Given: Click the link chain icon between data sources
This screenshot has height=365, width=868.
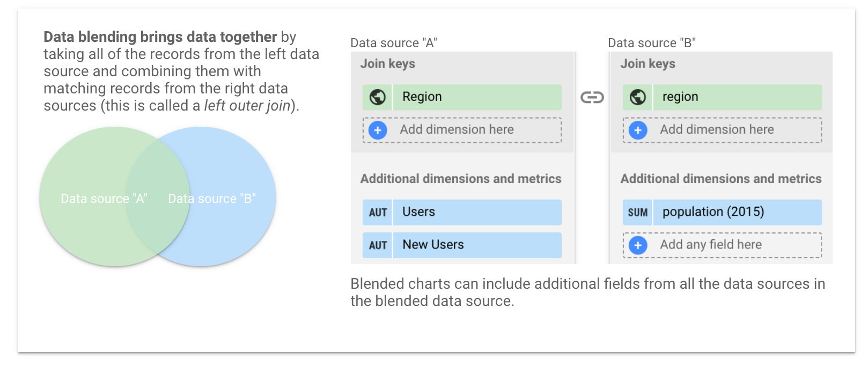Looking at the screenshot, I should (x=592, y=97).
